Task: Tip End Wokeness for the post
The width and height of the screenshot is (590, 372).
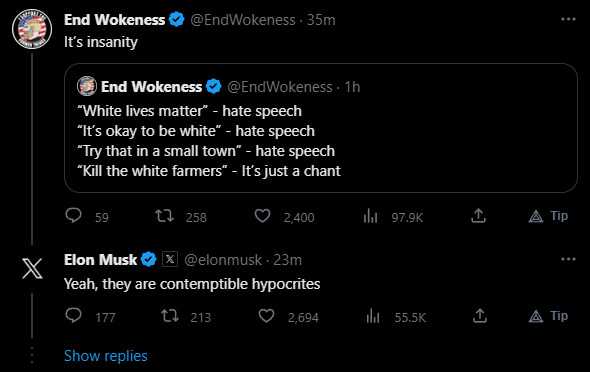Action: 548,216
